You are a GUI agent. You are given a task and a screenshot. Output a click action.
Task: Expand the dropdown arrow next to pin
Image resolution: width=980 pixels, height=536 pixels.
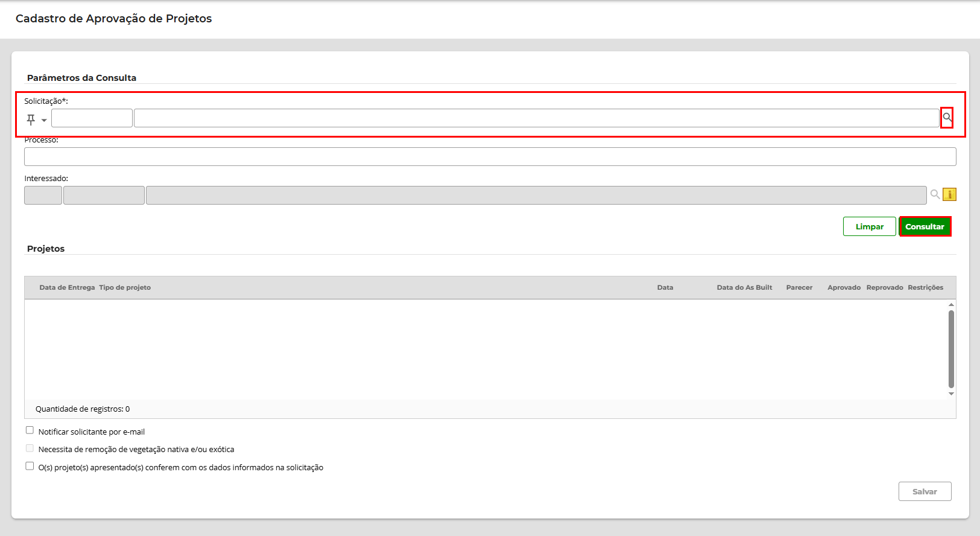point(44,120)
